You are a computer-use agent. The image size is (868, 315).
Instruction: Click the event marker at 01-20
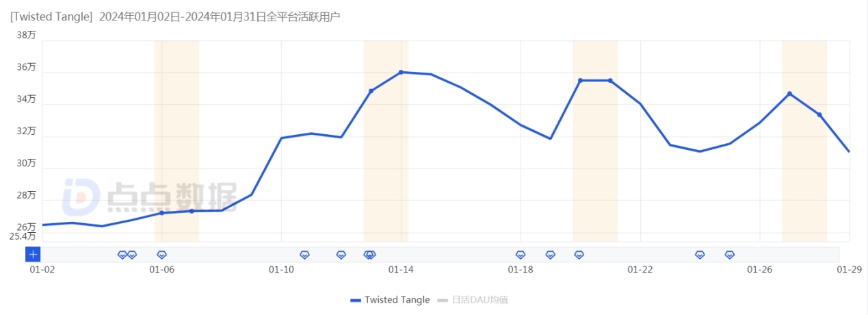[579, 255]
